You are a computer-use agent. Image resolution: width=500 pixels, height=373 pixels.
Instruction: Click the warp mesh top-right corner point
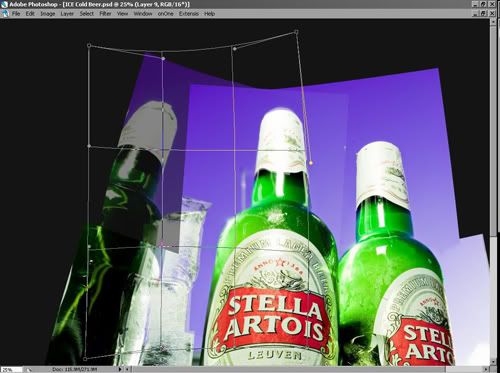click(x=296, y=32)
